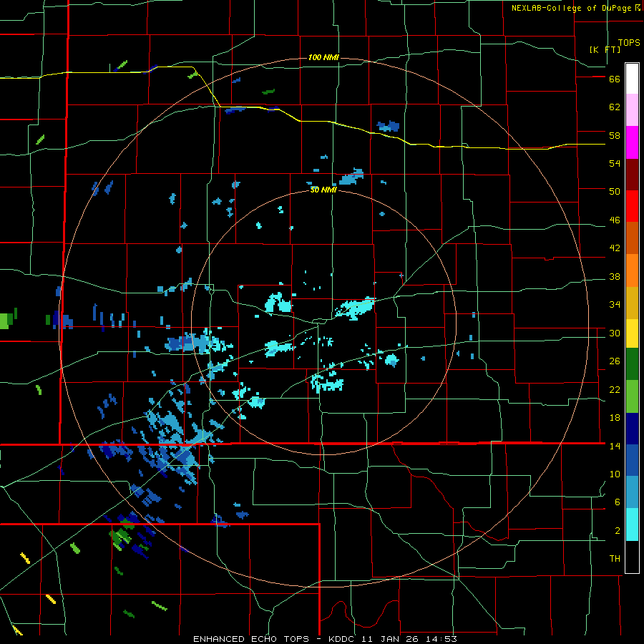Screen dimensions: 644x644
Task: Click the dark green legend swatch near 26
Action: [x=632, y=364]
